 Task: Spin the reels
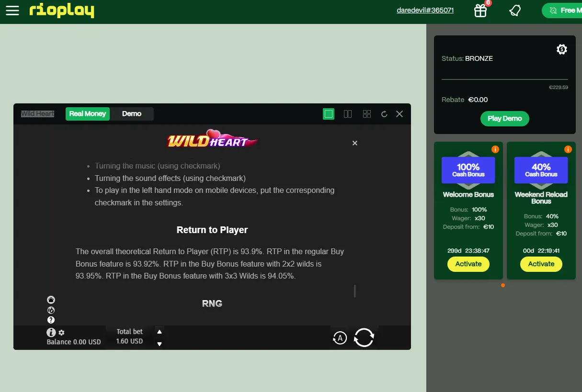tap(364, 337)
